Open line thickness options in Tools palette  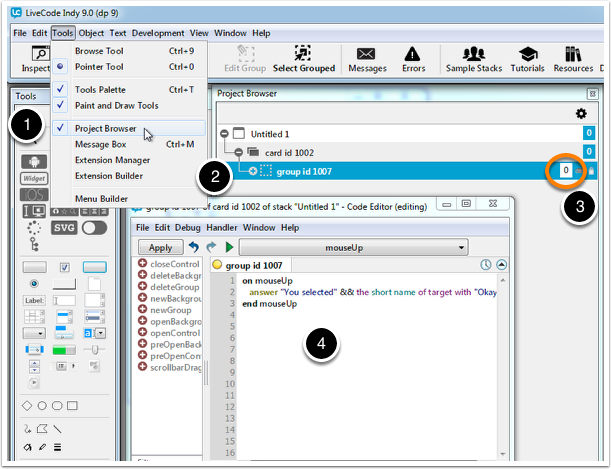57,447
